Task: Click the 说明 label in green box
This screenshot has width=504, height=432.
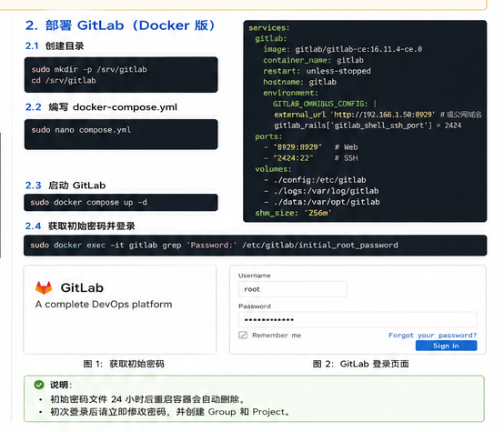Action: (60, 385)
